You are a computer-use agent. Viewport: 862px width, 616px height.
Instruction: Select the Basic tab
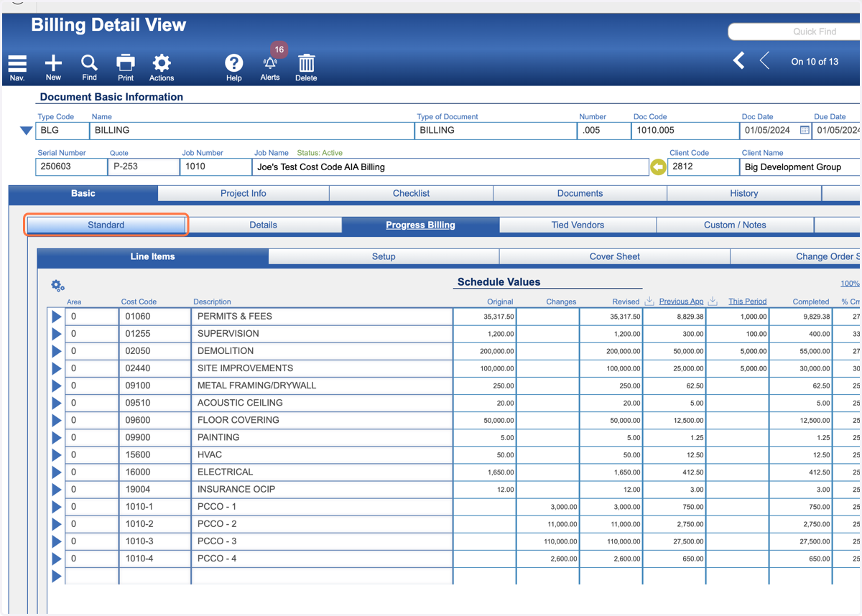click(x=83, y=193)
